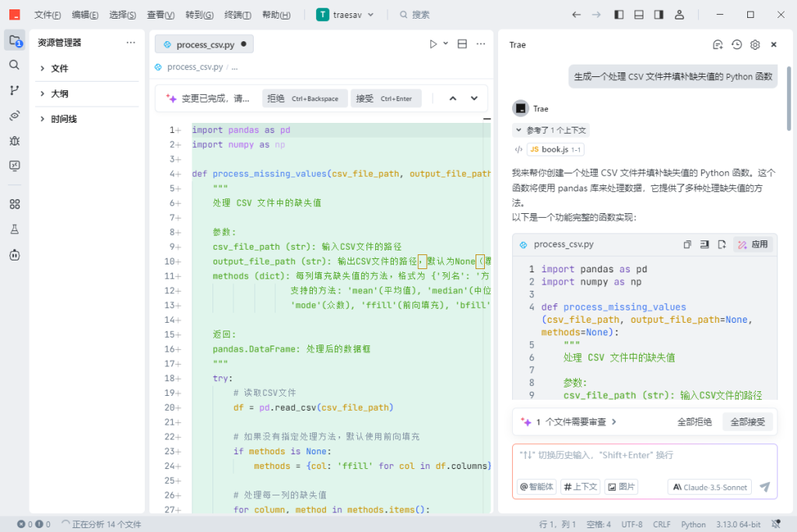Open the Testing flask icon
The width and height of the screenshot is (797, 532).
coord(15,229)
